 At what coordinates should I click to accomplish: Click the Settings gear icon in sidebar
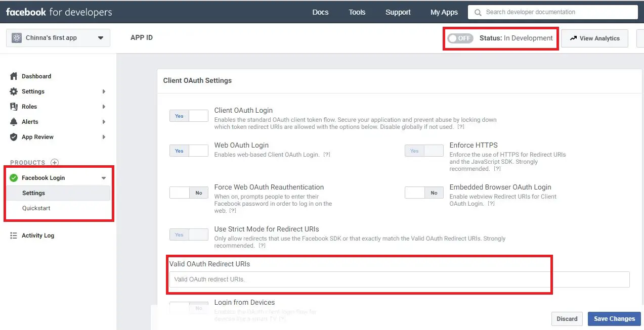tap(14, 91)
